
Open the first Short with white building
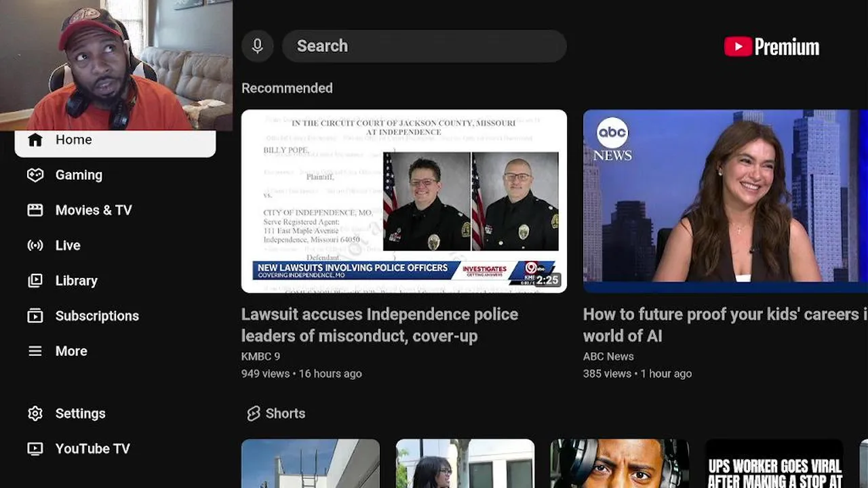pos(311,464)
